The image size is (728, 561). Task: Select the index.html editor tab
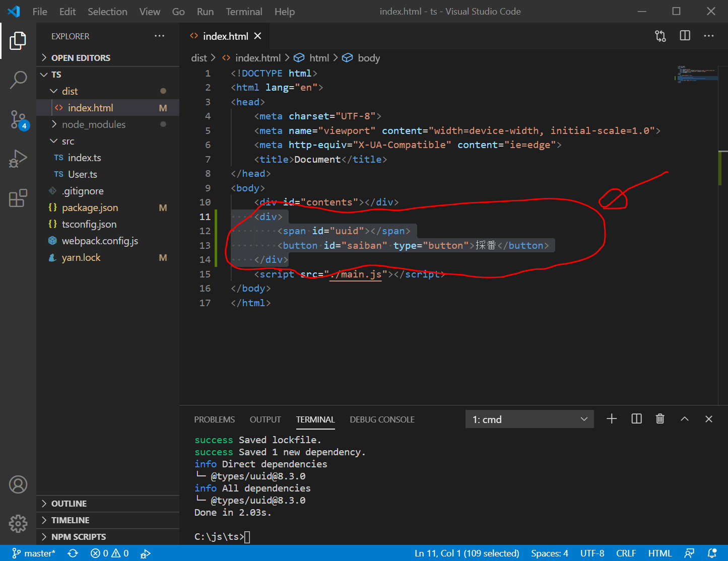225,36
